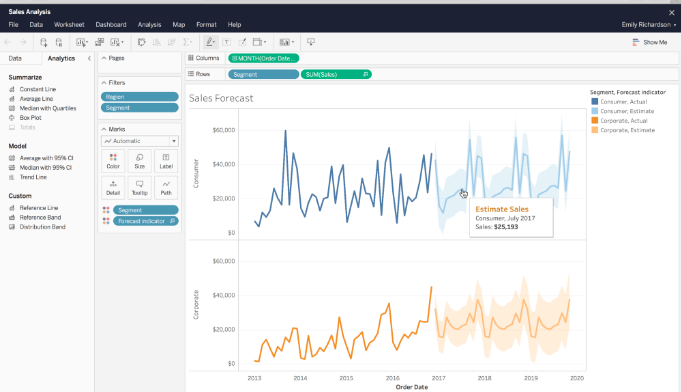
Task: Click the Detail card in Marks
Action: click(x=113, y=188)
